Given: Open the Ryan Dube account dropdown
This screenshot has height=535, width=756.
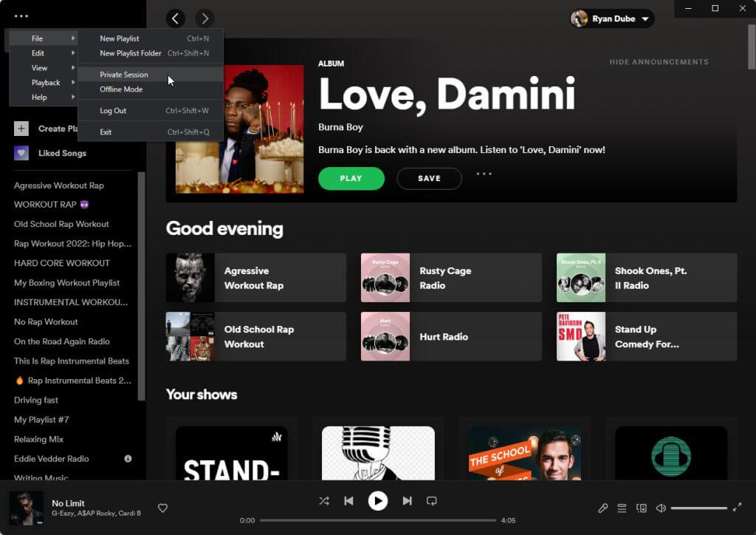Looking at the screenshot, I should pos(612,18).
